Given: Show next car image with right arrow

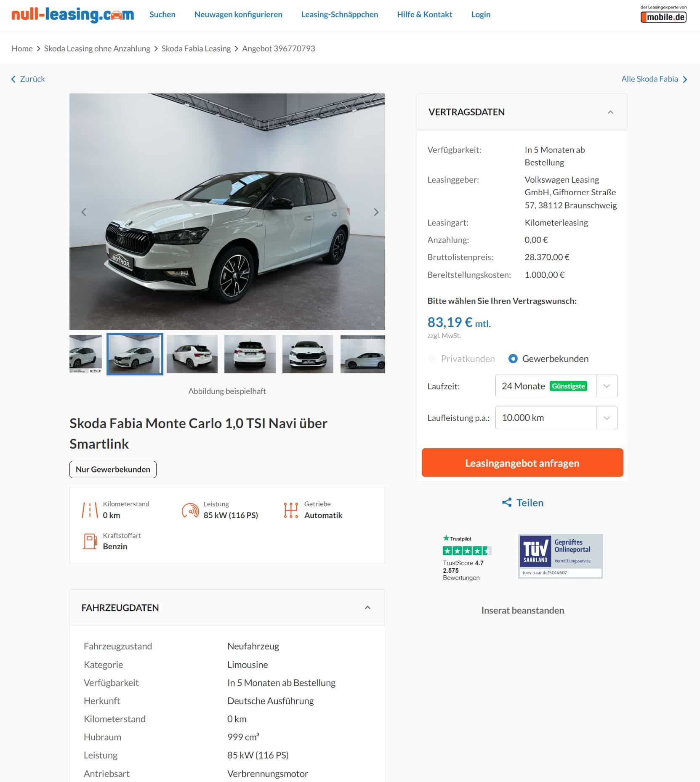Looking at the screenshot, I should coord(376,212).
